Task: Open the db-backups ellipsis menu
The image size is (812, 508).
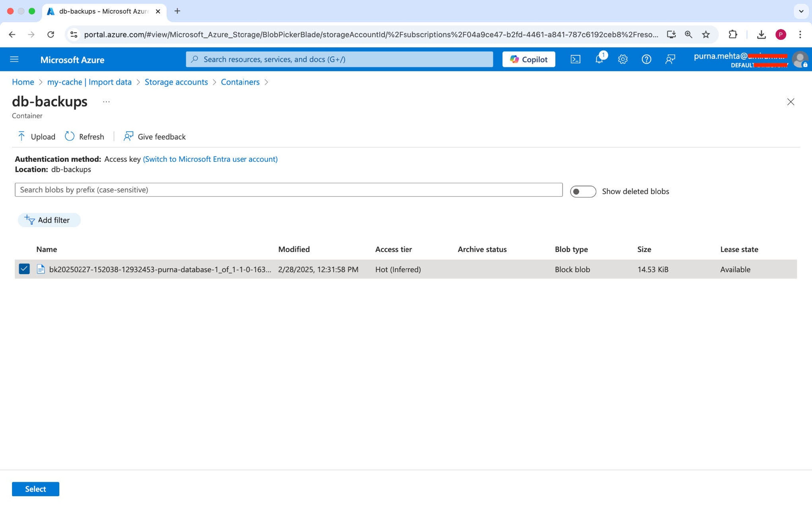Action: pyautogui.click(x=106, y=102)
